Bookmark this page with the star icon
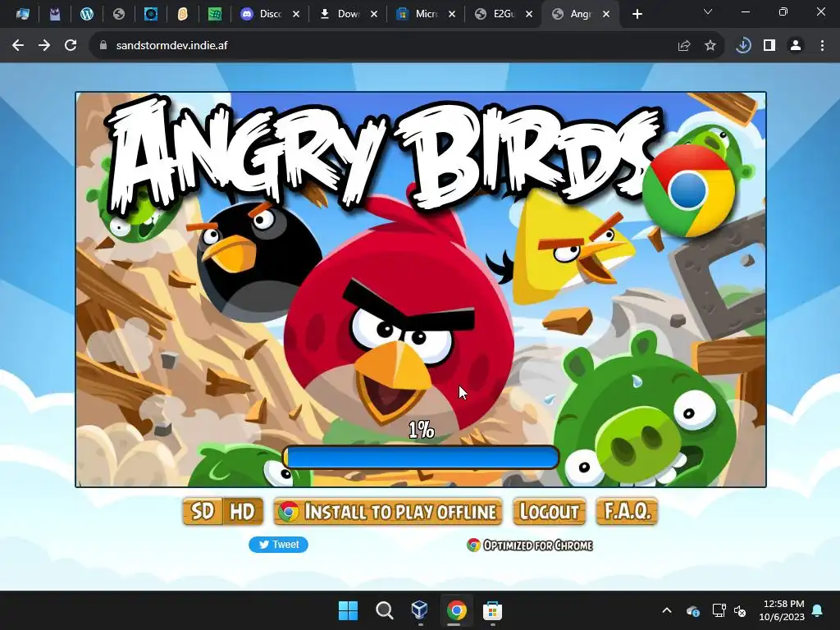 710,46
